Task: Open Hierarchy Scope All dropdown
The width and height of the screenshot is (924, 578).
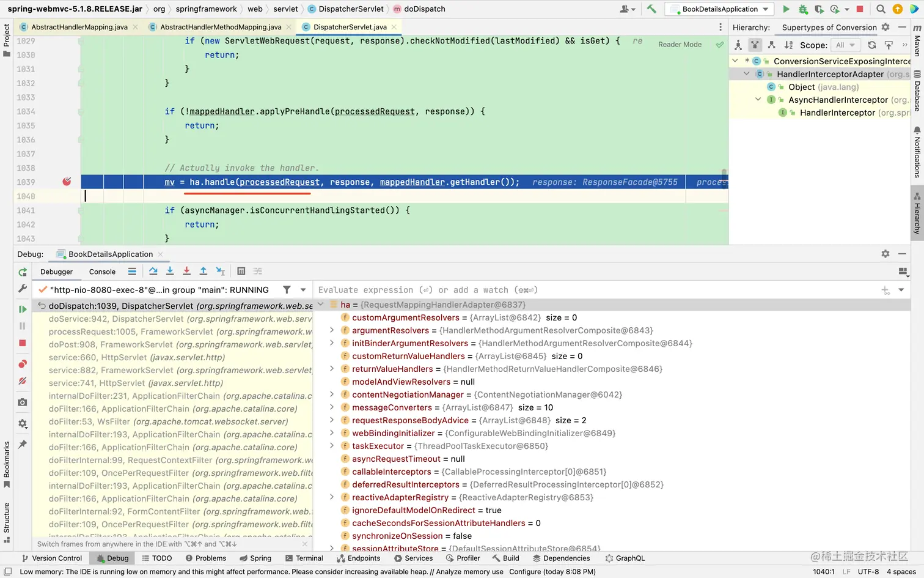Action: tap(845, 45)
